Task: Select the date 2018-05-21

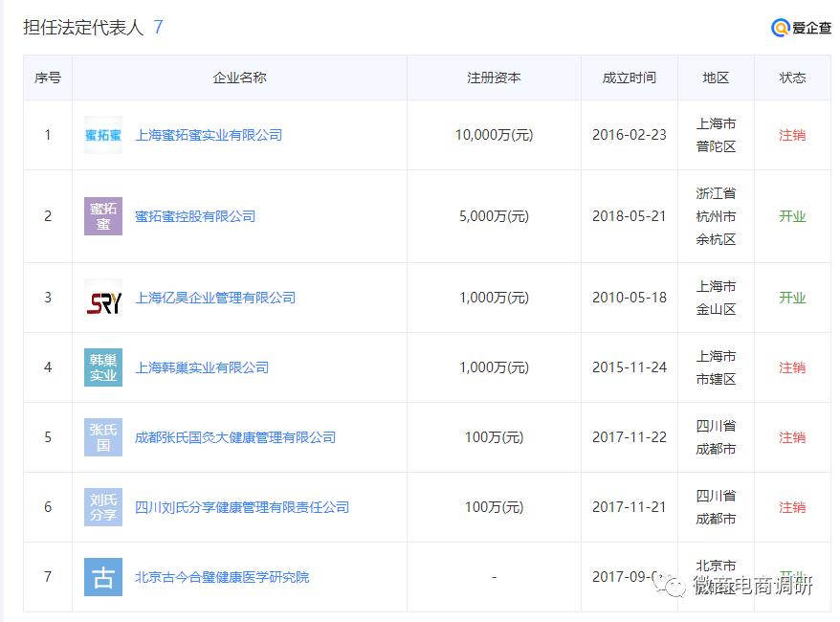Action: (x=630, y=216)
